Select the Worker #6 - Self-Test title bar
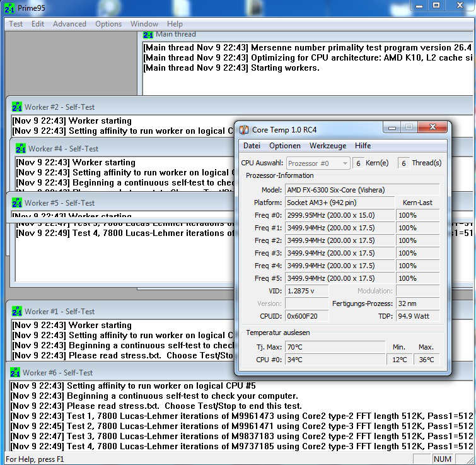The height and width of the screenshot is (465, 476). (x=240, y=372)
